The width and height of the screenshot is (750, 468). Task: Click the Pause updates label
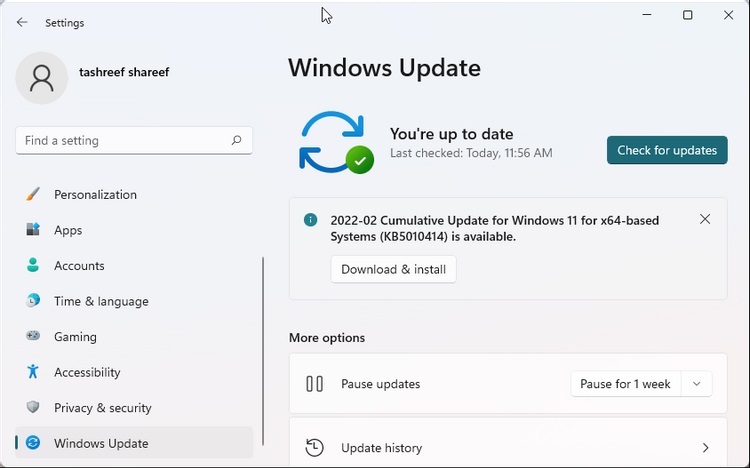click(x=380, y=384)
